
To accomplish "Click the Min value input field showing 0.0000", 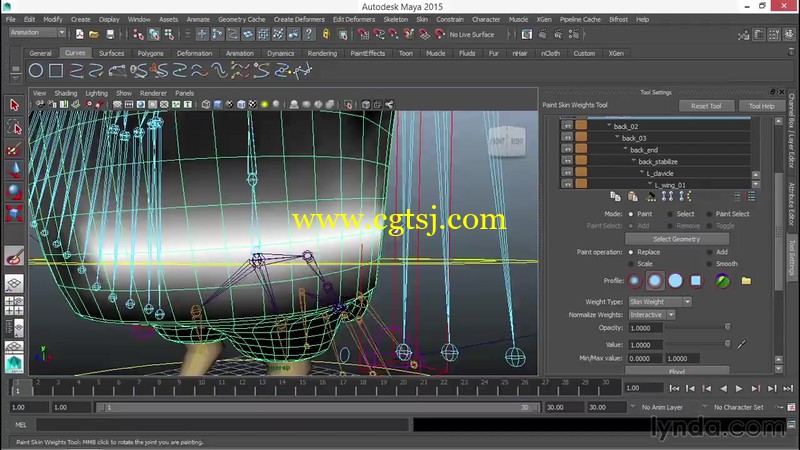I will tap(645, 359).
